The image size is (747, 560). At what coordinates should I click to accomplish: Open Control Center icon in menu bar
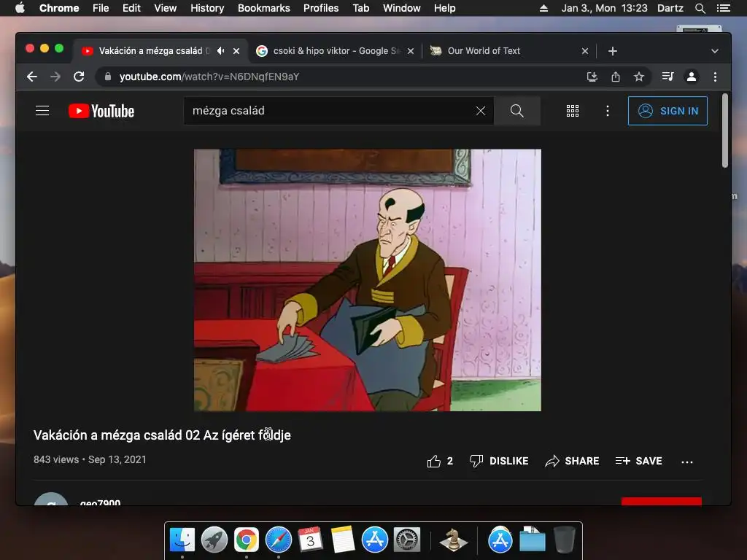[723, 8]
